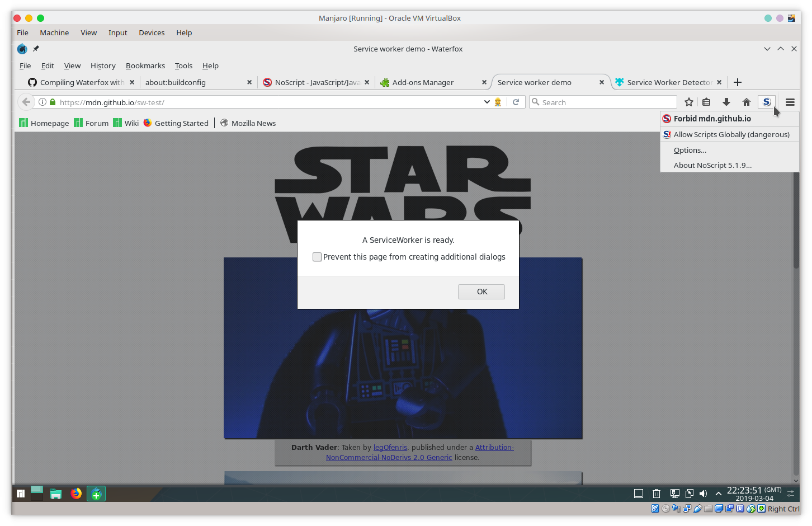Click the Service Worker Detector URL bar icon
The height and width of the screenshot is (526, 812).
pyautogui.click(x=498, y=102)
